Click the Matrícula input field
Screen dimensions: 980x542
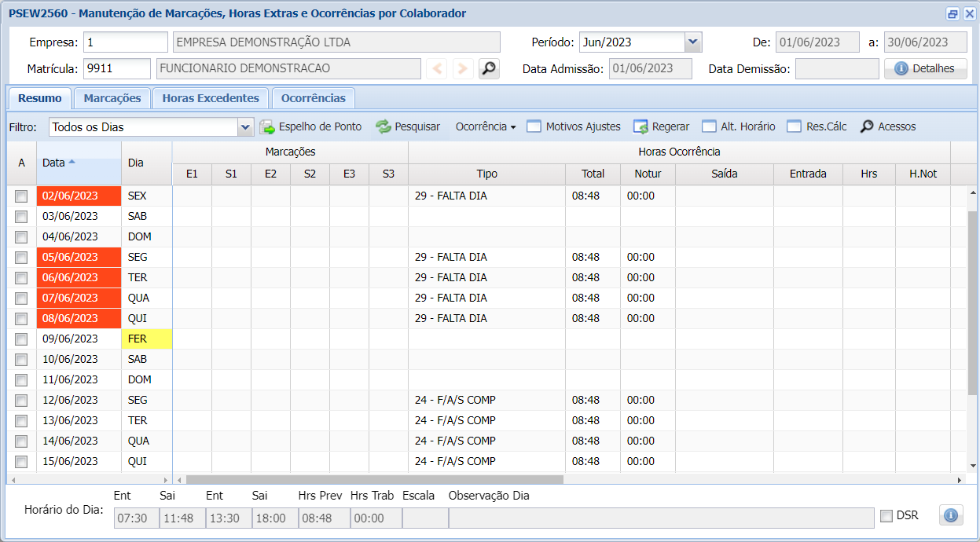[116, 69]
